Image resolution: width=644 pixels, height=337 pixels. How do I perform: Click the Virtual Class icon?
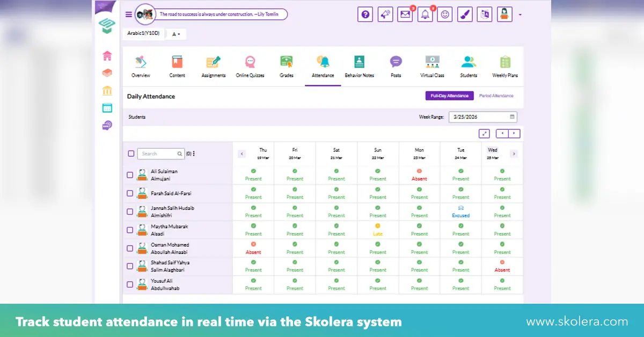pos(432,62)
